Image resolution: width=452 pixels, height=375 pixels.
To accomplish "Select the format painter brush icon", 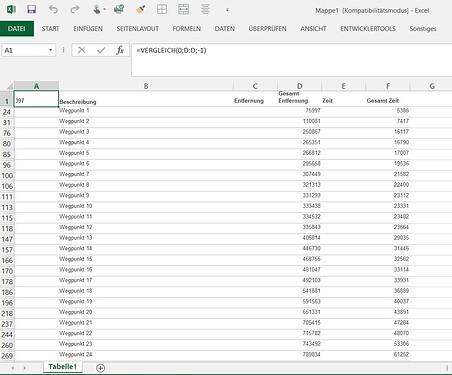I will point(141,9).
